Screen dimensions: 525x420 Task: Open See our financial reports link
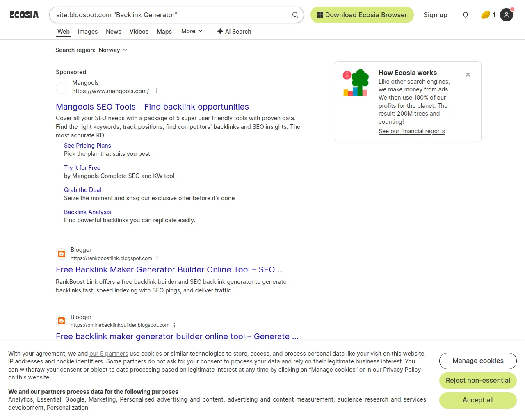(x=411, y=131)
